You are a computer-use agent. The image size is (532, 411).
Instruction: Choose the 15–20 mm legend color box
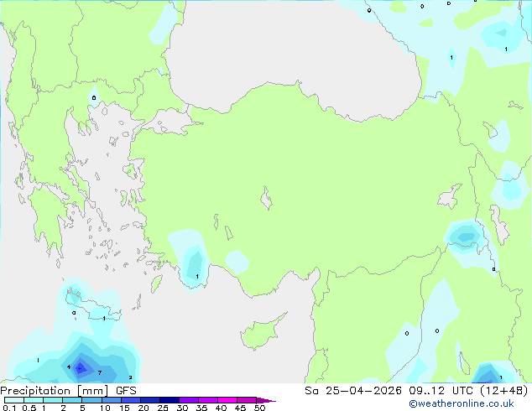[x=131, y=400]
